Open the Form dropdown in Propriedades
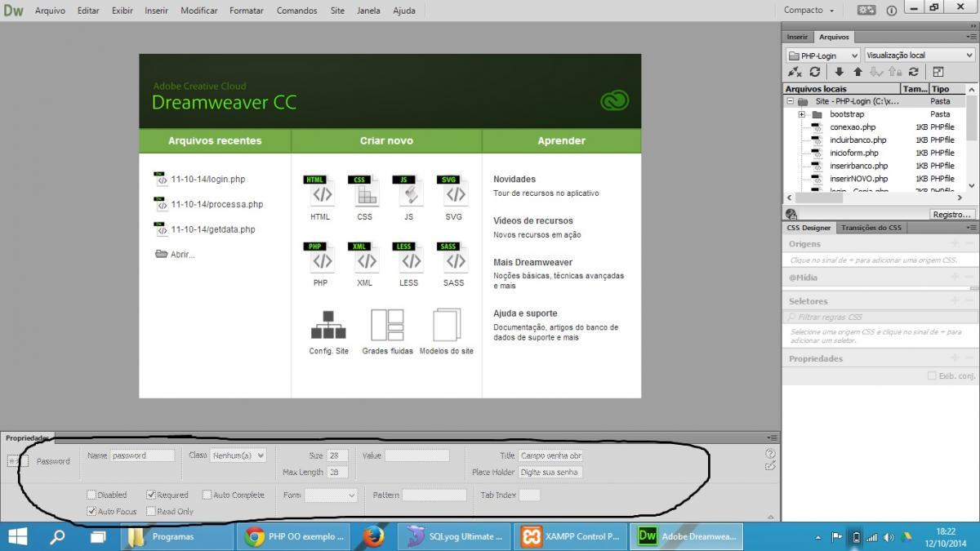 (x=331, y=495)
